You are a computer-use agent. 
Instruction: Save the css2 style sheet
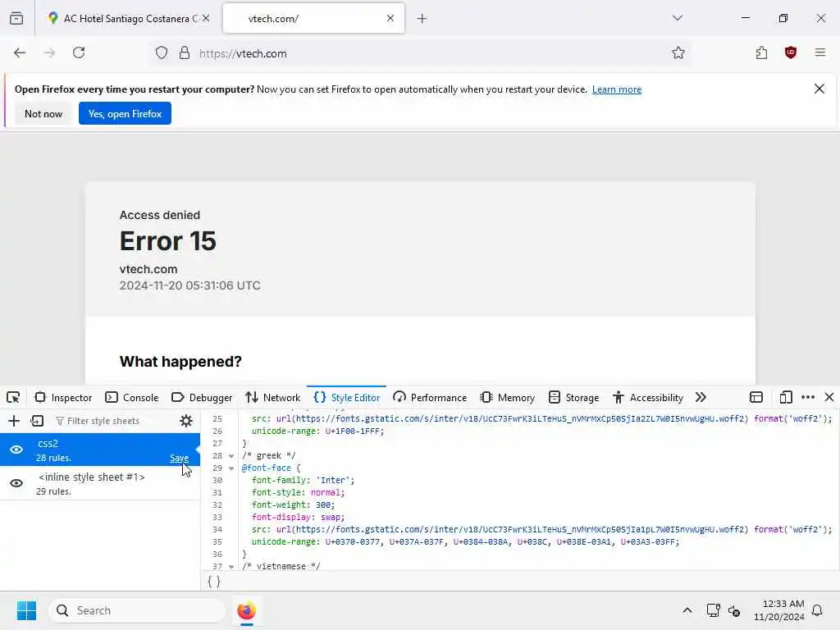(x=179, y=458)
